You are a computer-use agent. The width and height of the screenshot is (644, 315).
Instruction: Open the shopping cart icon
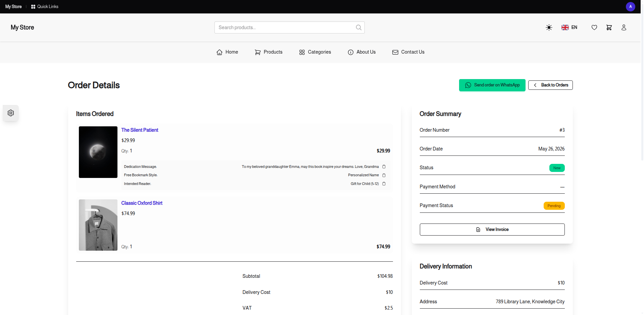(609, 27)
